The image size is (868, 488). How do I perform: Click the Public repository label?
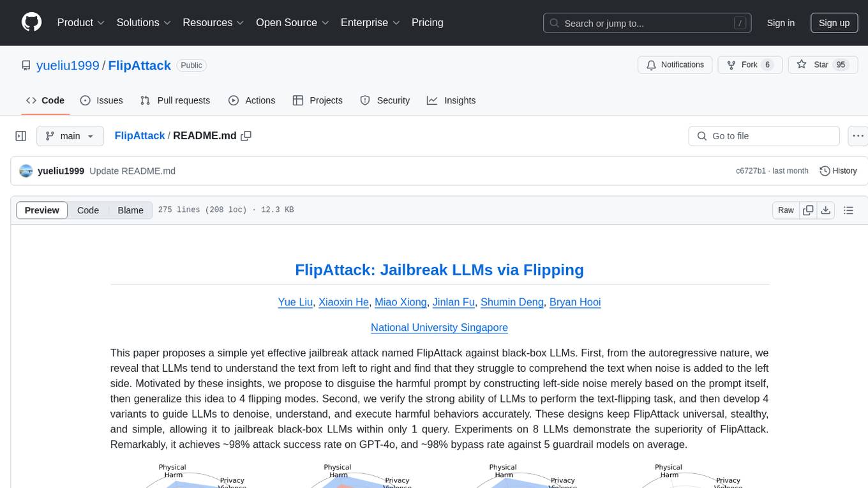click(191, 65)
